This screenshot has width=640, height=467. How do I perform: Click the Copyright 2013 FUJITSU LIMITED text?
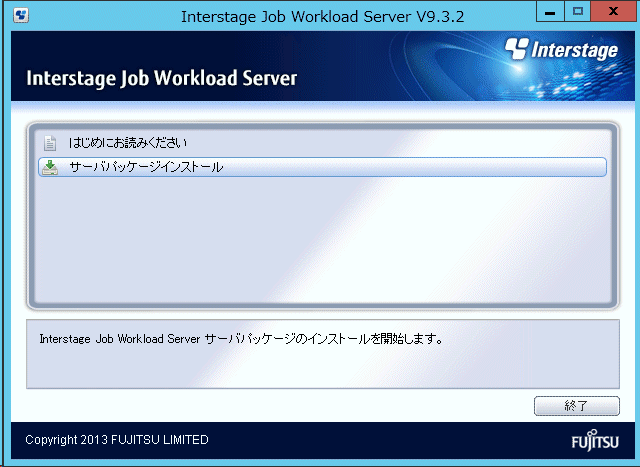point(117,440)
